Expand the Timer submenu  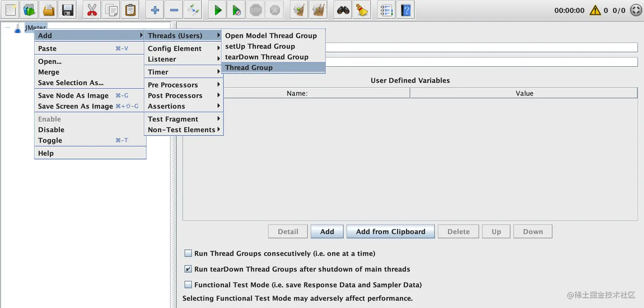click(x=183, y=72)
